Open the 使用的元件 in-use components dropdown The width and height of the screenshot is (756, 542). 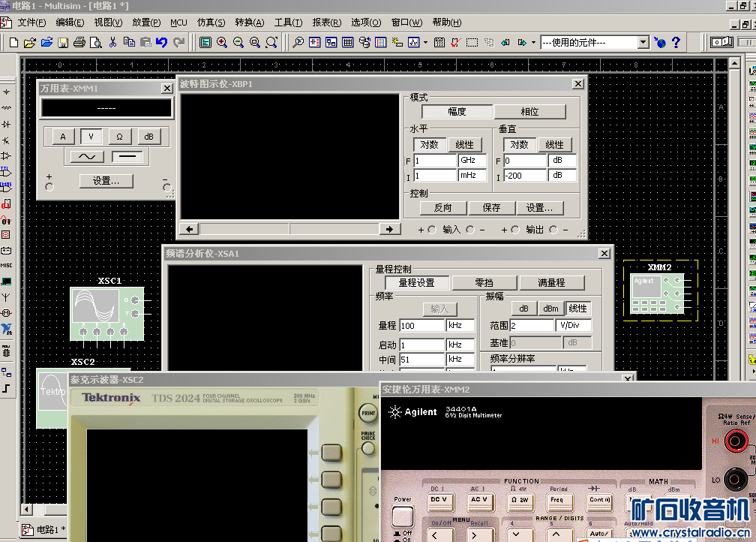tap(643, 43)
